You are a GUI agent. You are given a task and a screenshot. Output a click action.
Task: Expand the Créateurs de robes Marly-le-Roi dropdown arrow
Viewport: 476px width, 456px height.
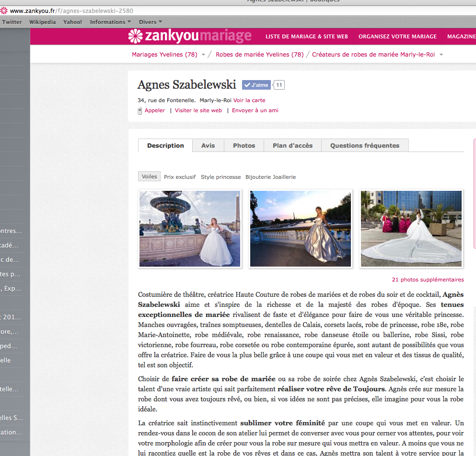click(441, 55)
